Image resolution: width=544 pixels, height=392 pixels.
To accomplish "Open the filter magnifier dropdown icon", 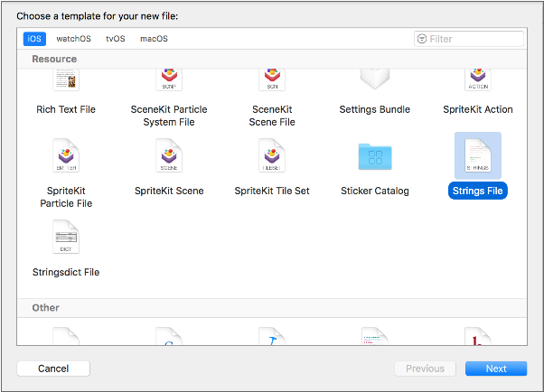I will (422, 39).
